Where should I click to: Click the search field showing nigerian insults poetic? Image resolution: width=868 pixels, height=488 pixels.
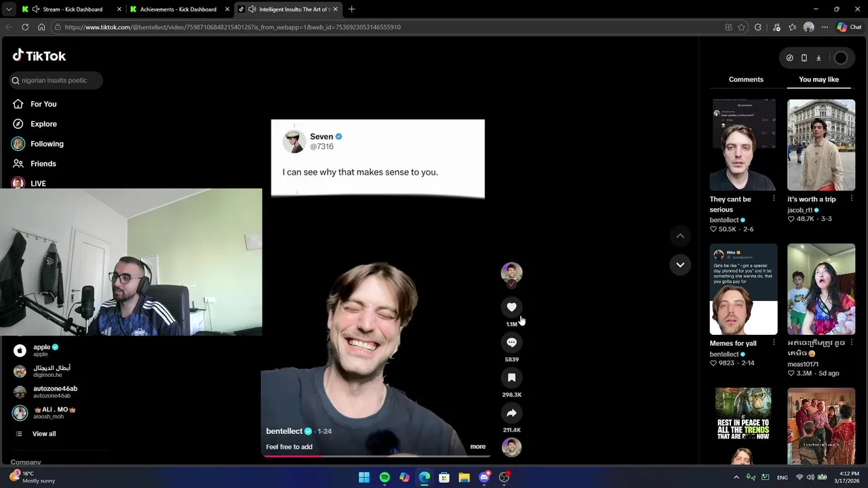[57, 80]
